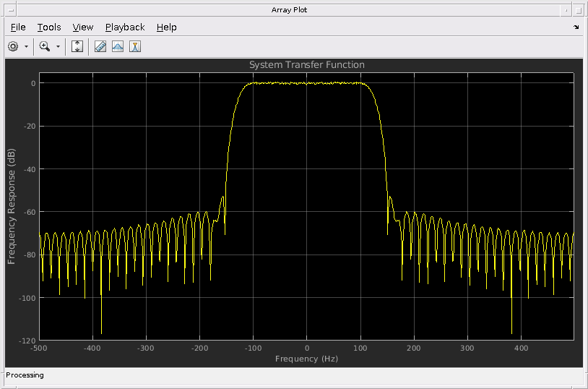Maximize the Array Plot window

click(579, 10)
